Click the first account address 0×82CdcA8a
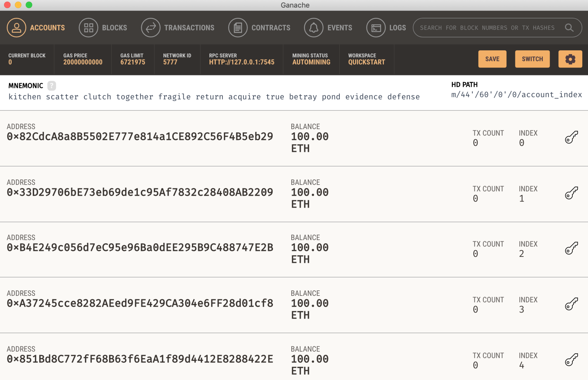The width and height of the screenshot is (588, 380). point(140,137)
